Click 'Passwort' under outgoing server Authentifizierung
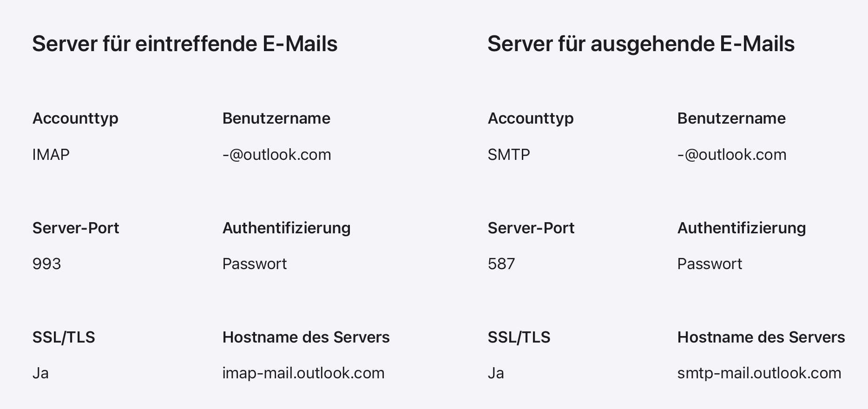The image size is (868, 409). [709, 264]
